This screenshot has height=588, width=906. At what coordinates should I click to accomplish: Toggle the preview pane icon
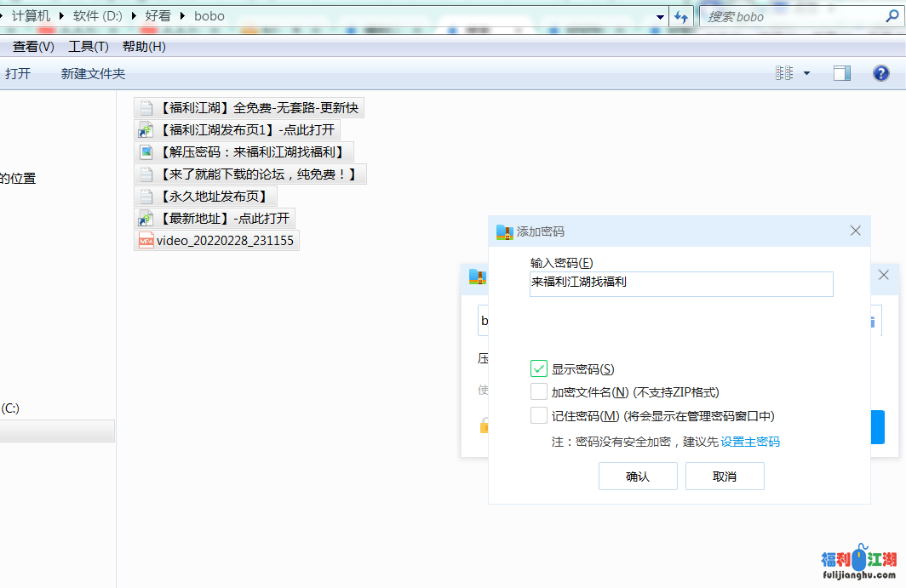point(841,73)
